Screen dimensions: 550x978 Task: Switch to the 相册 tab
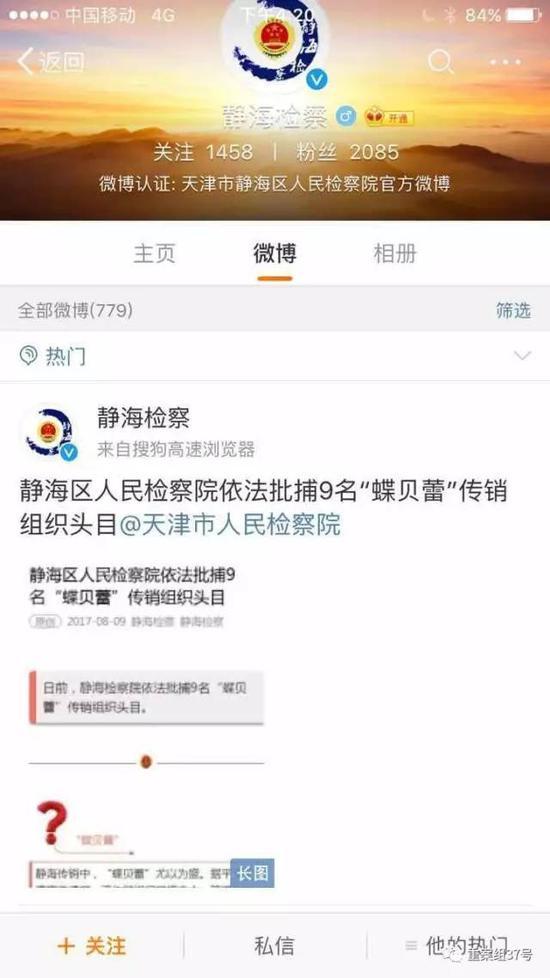click(x=395, y=254)
